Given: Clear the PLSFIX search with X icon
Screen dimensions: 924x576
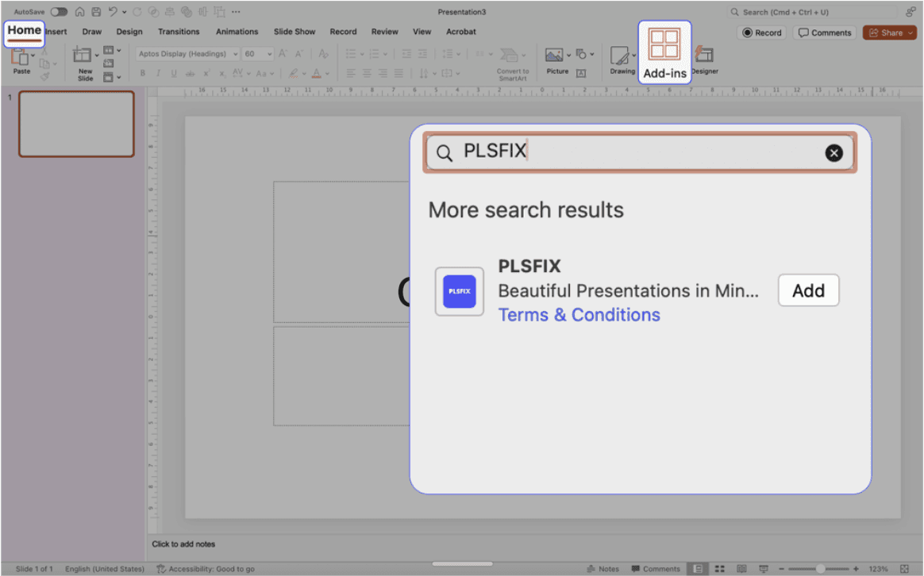Looking at the screenshot, I should [834, 153].
